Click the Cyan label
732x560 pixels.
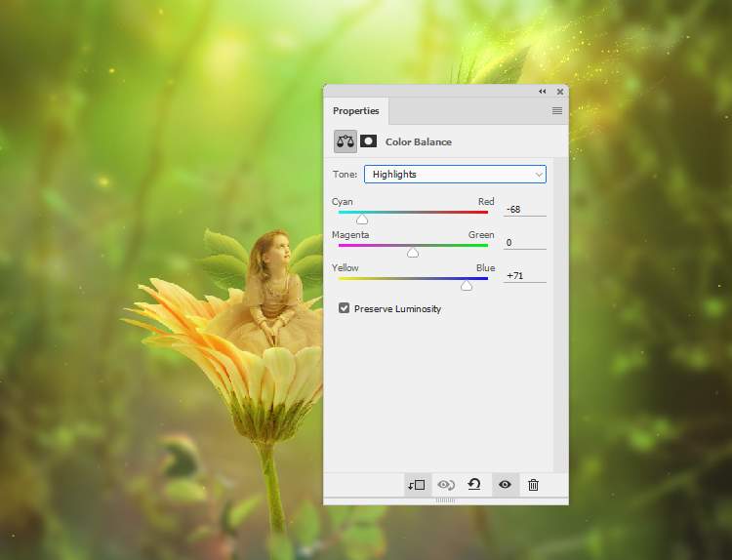343,202
